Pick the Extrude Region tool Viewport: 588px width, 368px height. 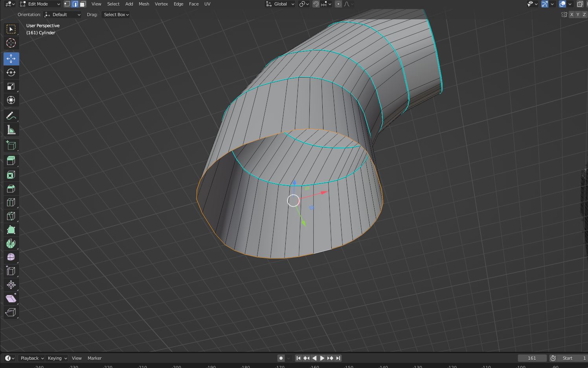pyautogui.click(x=11, y=160)
